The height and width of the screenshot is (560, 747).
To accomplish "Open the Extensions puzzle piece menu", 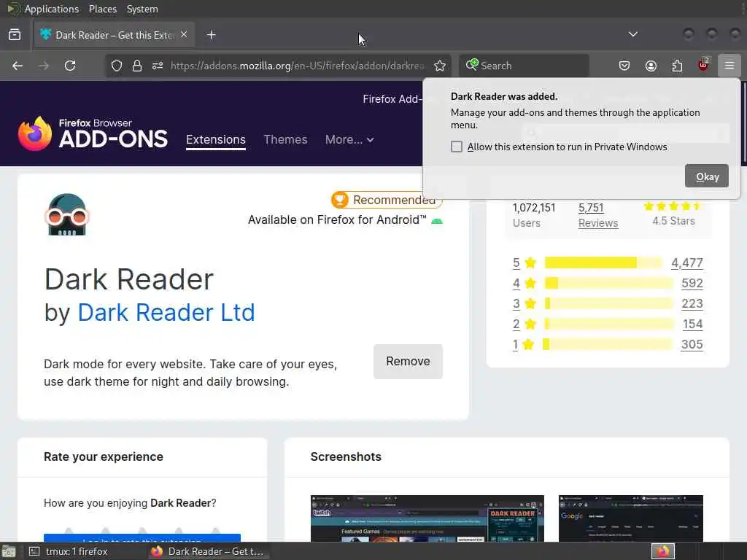I will point(677,66).
